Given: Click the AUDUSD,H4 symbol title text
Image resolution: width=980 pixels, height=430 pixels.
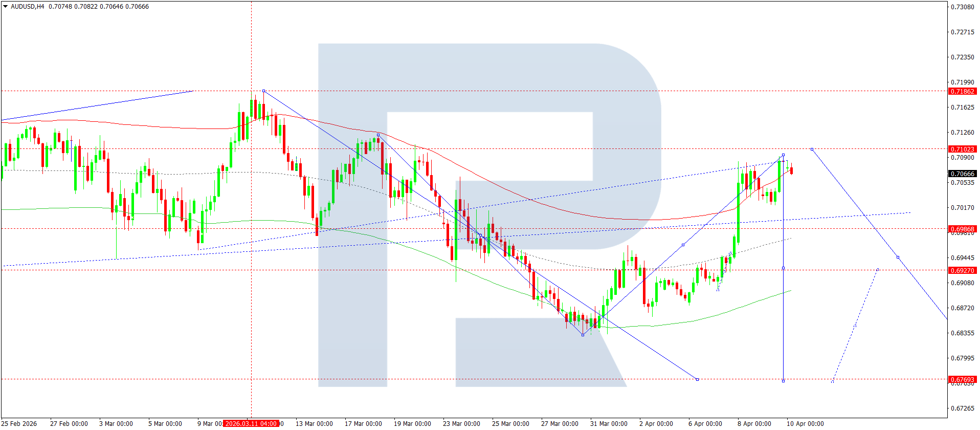Looking at the screenshot, I should tap(27, 7).
